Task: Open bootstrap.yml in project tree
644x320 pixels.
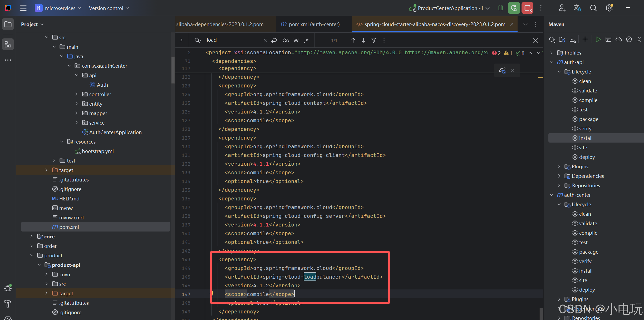Action: click(x=97, y=151)
